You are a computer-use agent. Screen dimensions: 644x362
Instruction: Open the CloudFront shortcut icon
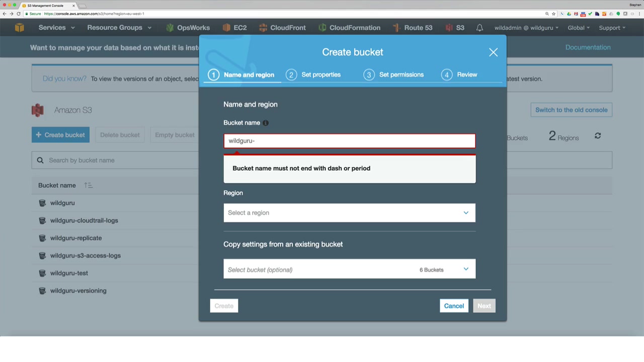(263, 28)
